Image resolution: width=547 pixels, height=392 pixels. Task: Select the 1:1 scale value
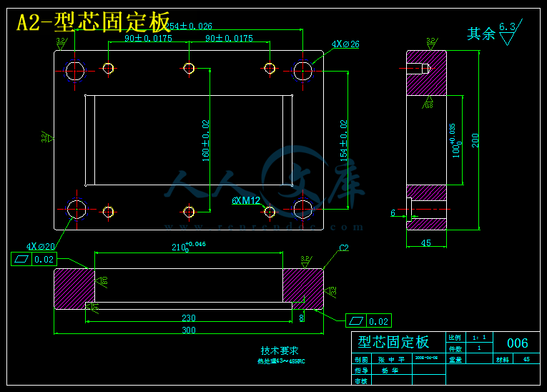479,338
